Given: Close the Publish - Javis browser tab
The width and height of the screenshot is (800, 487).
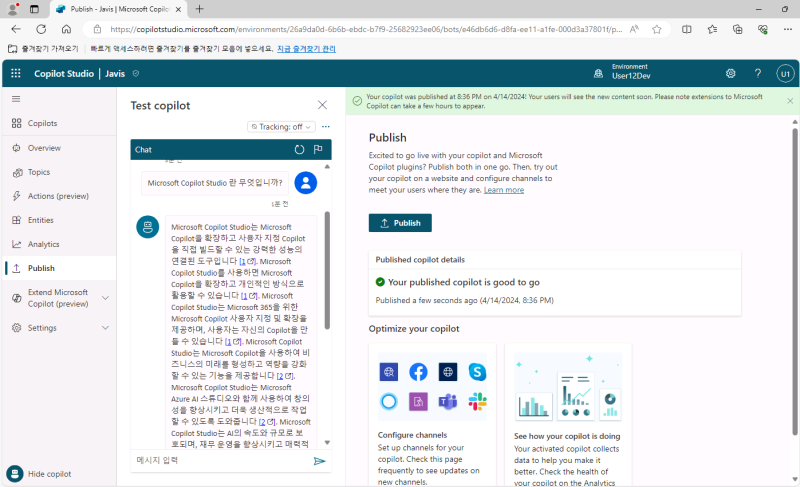Looking at the screenshot, I should pos(178,9).
